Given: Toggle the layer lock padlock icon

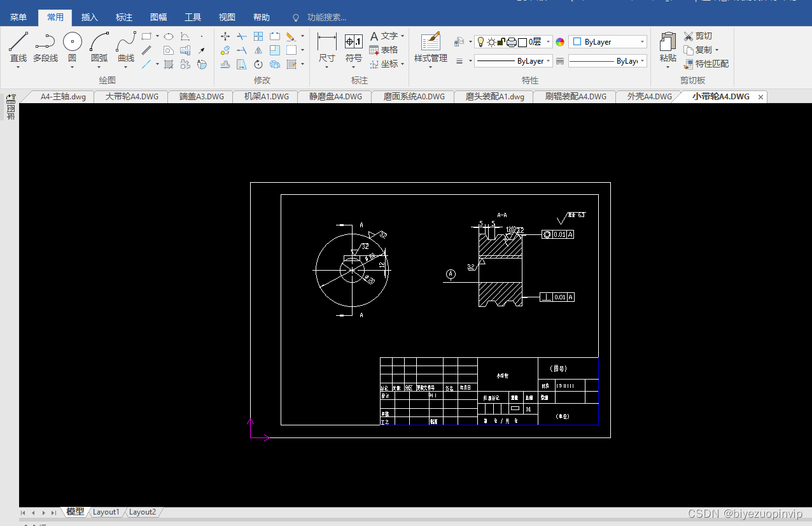Looking at the screenshot, I should tap(501, 42).
